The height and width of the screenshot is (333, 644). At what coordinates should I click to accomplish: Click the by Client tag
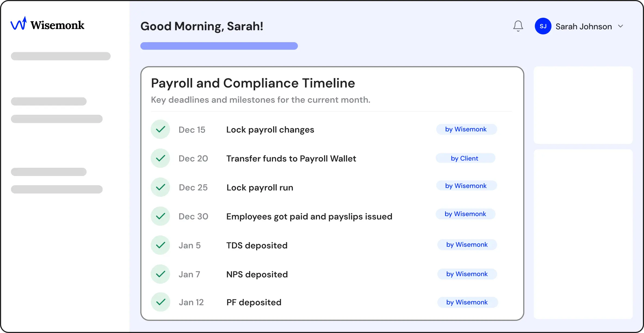tap(465, 158)
